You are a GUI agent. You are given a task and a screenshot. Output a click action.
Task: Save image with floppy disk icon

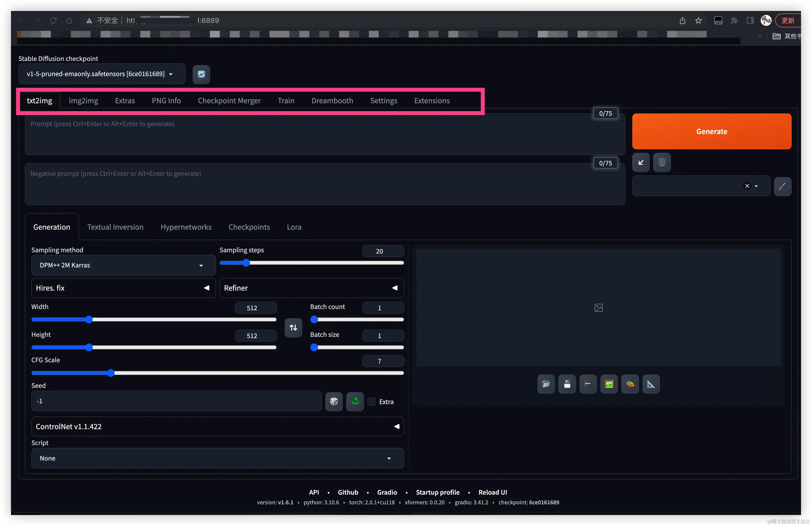click(x=567, y=384)
